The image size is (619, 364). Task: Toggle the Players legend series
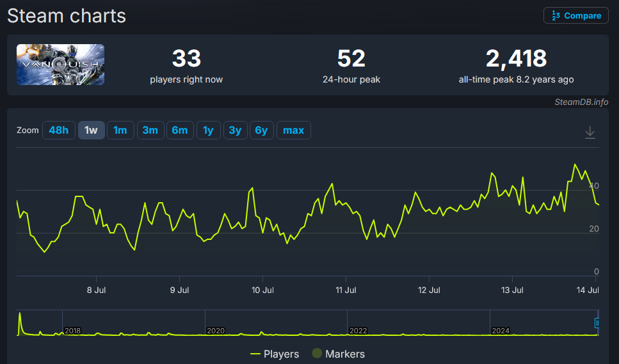point(275,354)
